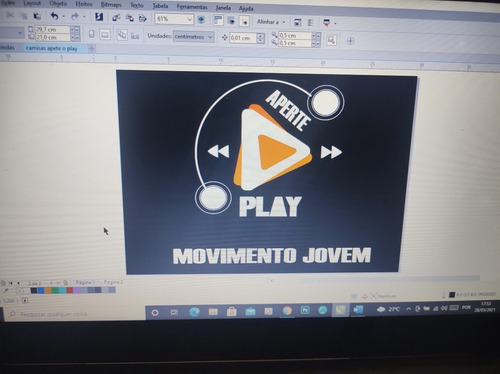Screen dimensions: 500x374
Task: Open the Unidades centimetros dropdown
Action: click(x=193, y=37)
